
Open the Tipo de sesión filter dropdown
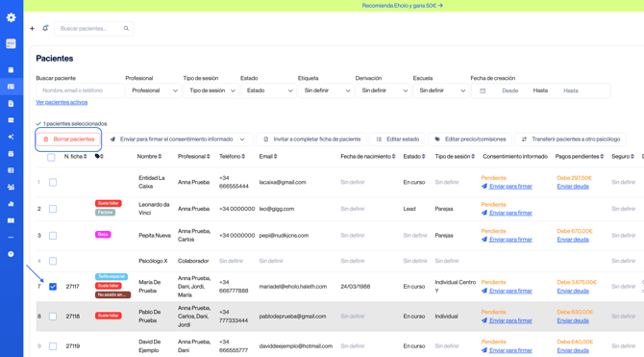[x=211, y=90]
